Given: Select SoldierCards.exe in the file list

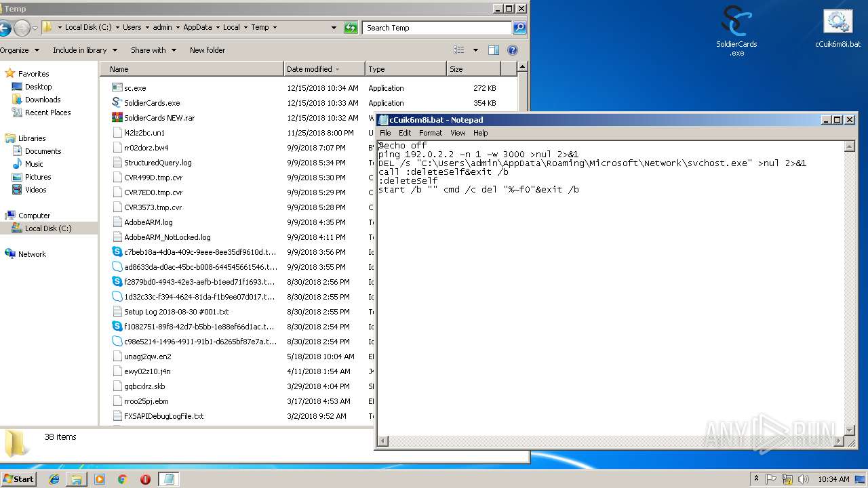Looking at the screenshot, I should (152, 103).
